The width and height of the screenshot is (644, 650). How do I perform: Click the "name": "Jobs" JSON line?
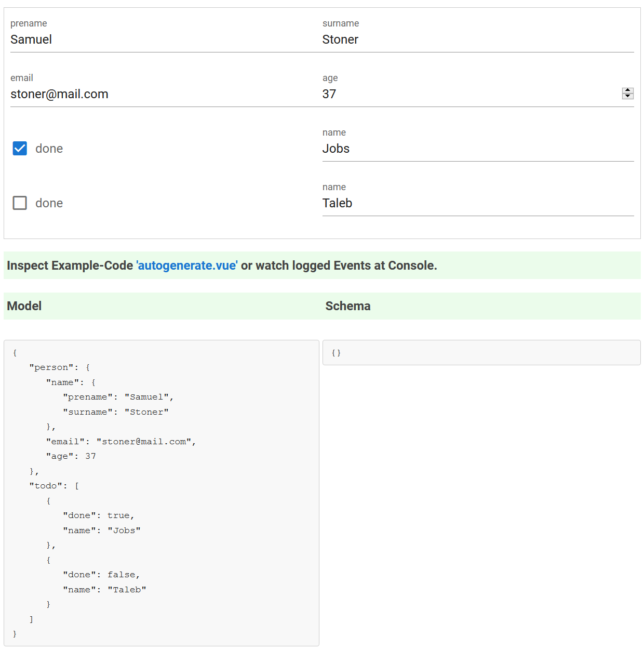(x=102, y=530)
